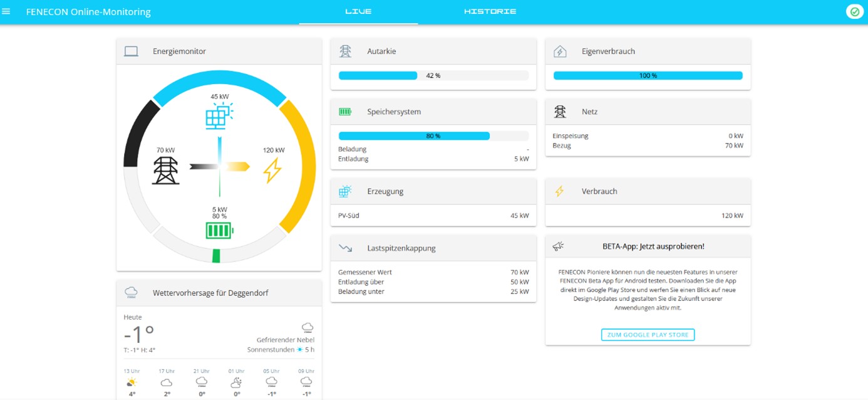Screen dimensions: 868x400
Task: Open the hamburger menu
Action: tap(6, 11)
